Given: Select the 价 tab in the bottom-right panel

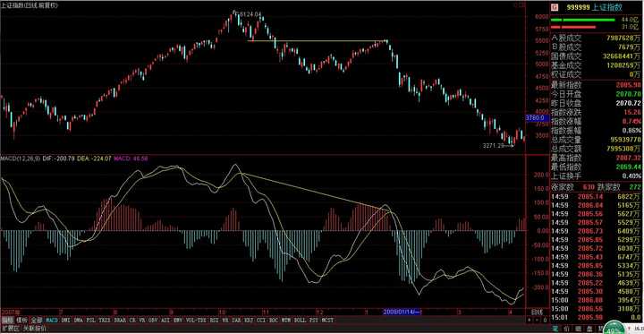Looking at the screenshot, I should pyautogui.click(x=566, y=329).
